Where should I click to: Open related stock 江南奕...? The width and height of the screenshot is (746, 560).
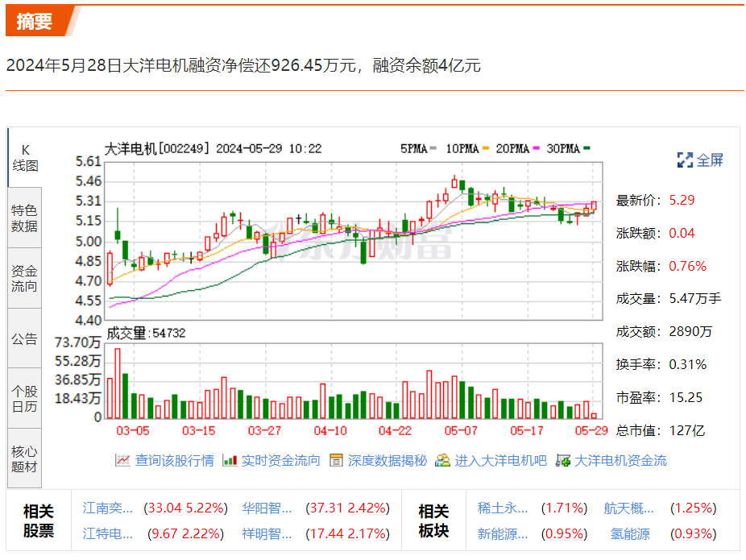[x=107, y=508]
